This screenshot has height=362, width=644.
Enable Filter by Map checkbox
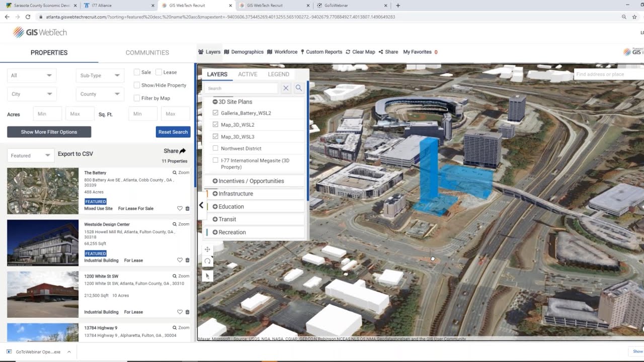coord(137,98)
